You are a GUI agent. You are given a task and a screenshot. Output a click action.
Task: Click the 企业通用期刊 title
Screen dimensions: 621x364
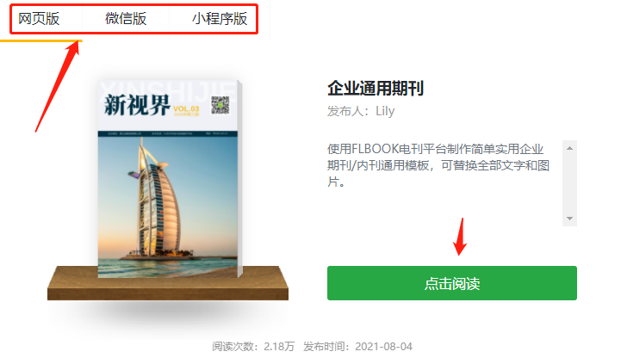point(376,89)
